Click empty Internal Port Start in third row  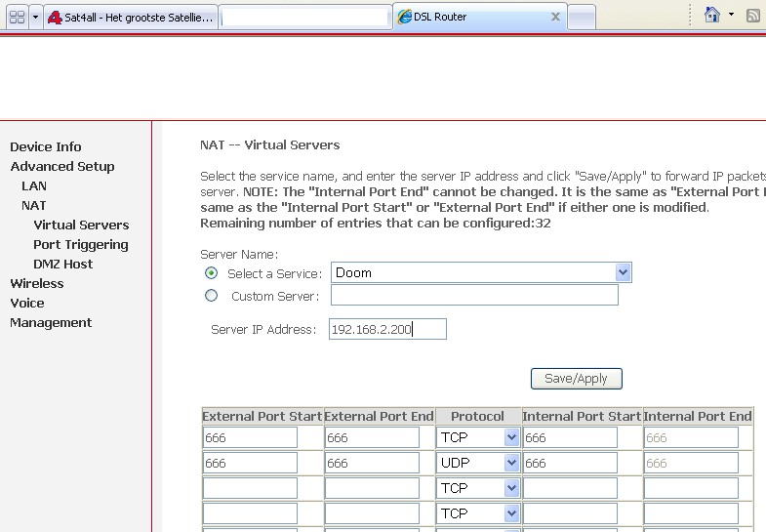pyautogui.click(x=570, y=488)
